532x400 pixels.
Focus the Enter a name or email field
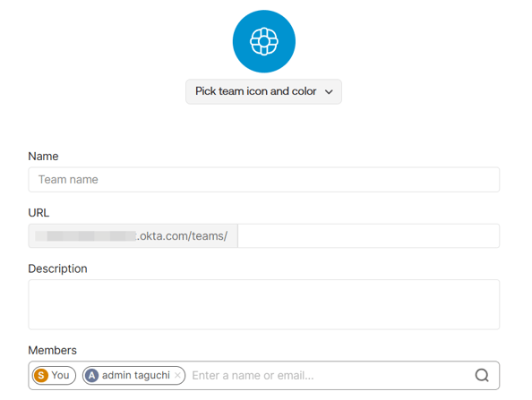click(329, 375)
